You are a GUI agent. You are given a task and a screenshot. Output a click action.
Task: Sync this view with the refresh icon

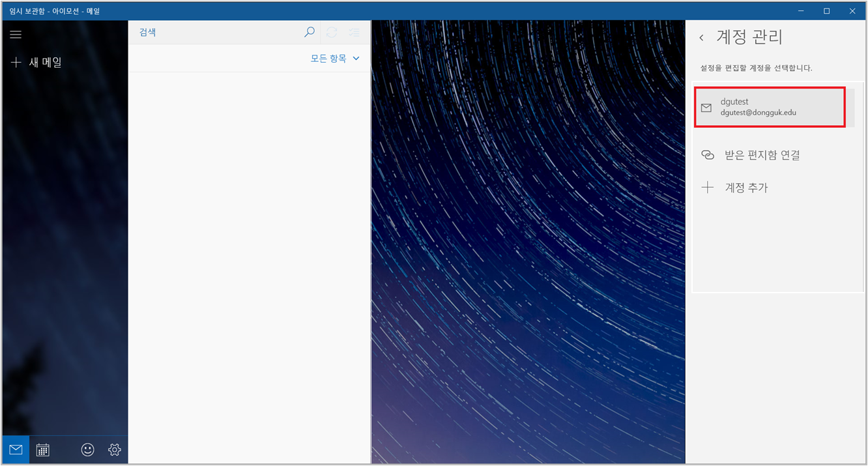click(x=332, y=32)
